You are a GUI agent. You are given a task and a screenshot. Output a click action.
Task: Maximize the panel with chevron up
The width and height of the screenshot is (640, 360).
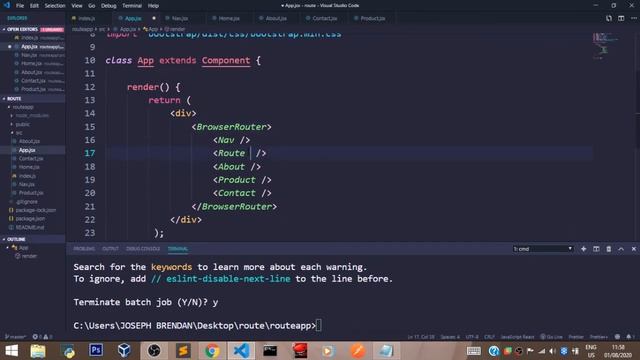(621, 249)
